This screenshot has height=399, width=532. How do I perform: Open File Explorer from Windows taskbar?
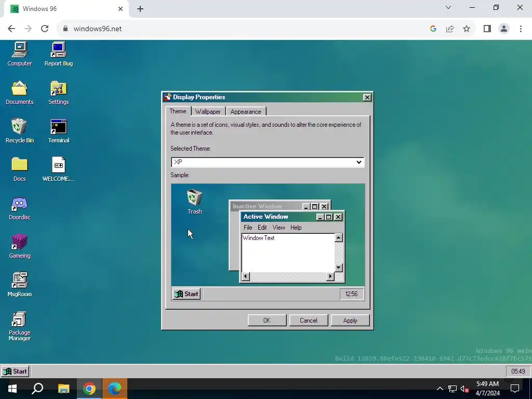coord(63,389)
